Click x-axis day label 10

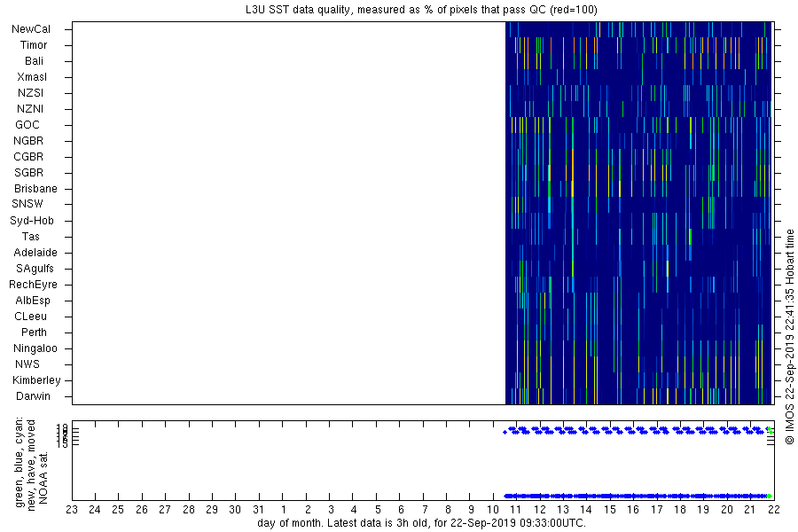point(493,510)
